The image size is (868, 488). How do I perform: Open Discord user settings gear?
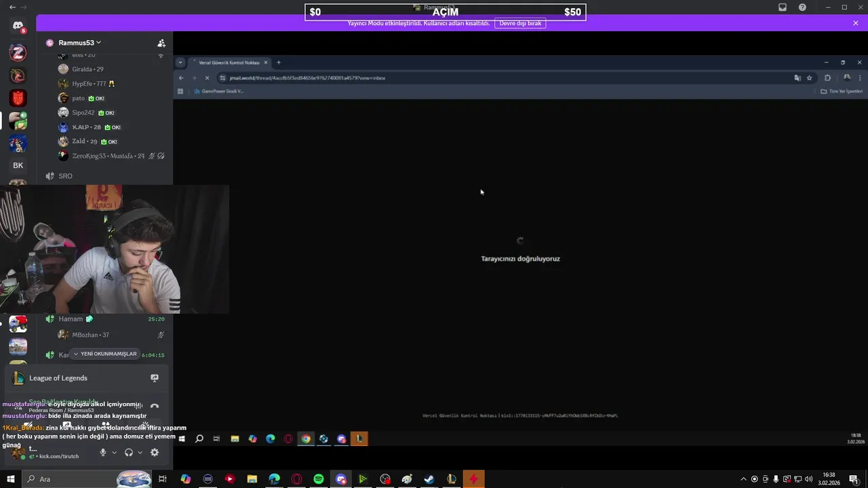point(155,453)
